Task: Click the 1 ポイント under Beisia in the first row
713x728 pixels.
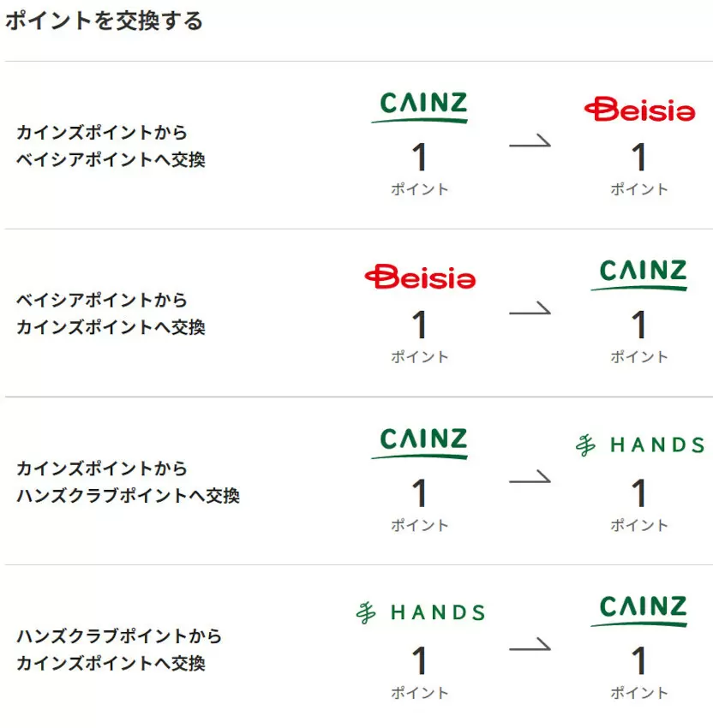Action: point(639,170)
